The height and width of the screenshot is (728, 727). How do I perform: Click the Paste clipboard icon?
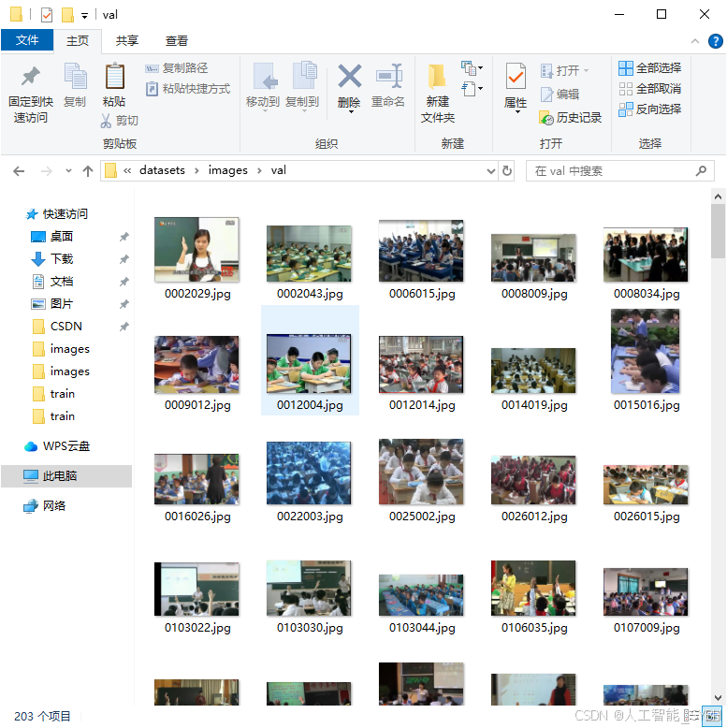[114, 76]
